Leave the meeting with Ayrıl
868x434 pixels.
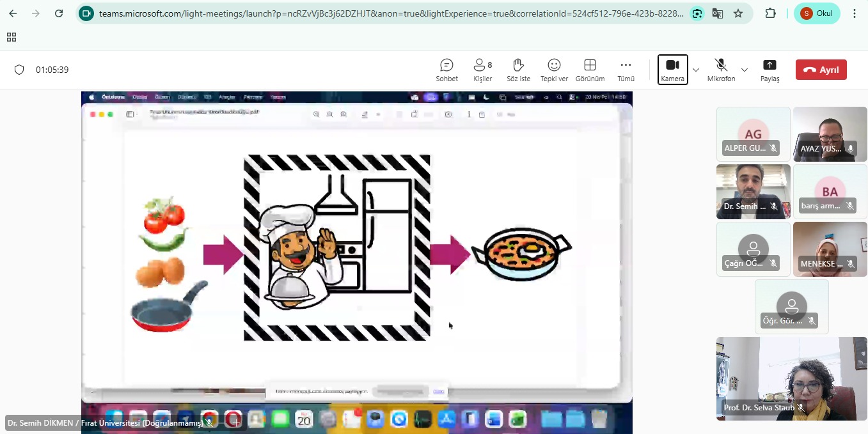pyautogui.click(x=821, y=70)
